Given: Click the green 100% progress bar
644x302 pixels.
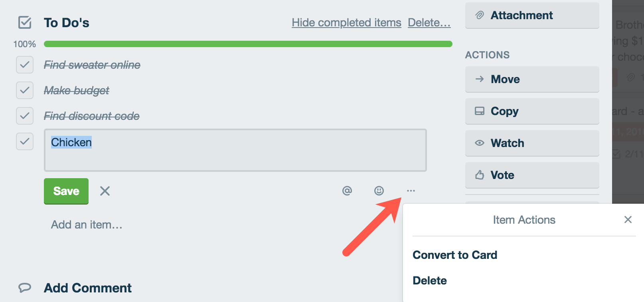Looking at the screenshot, I should tap(247, 44).
